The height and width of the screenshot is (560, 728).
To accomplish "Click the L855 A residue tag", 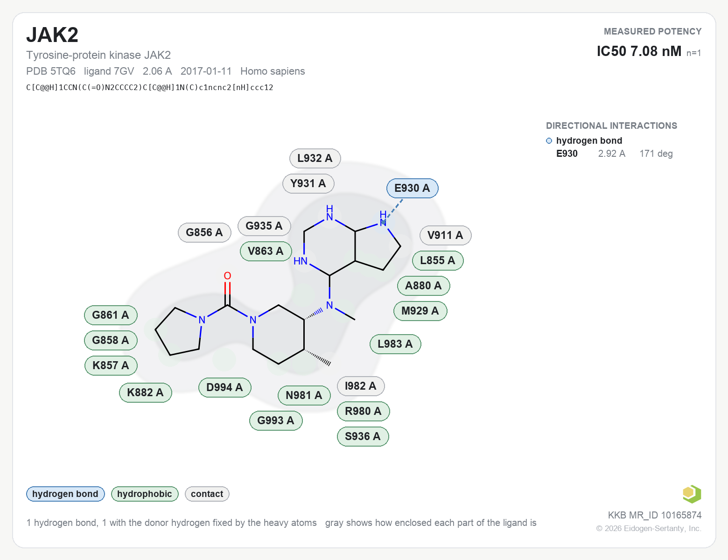I will point(437,260).
